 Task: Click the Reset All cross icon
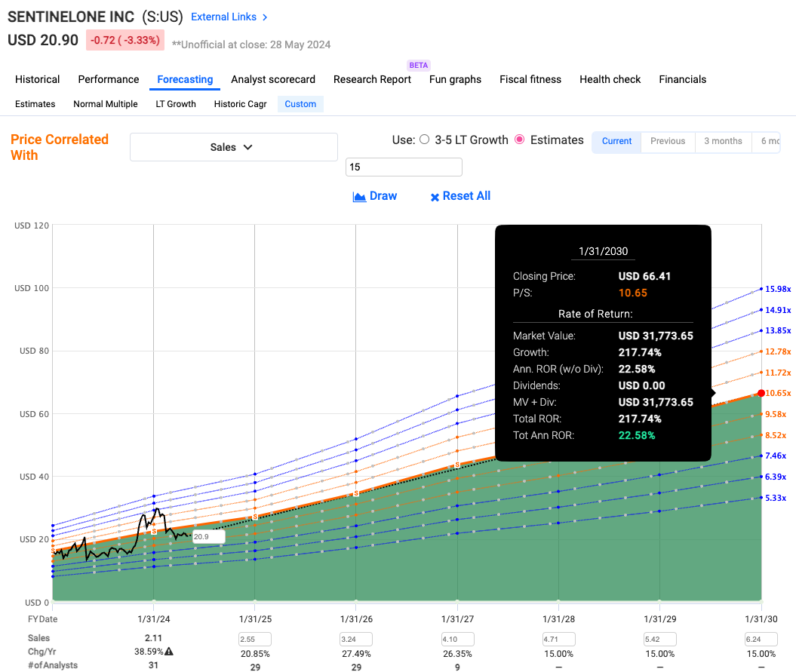pos(435,198)
